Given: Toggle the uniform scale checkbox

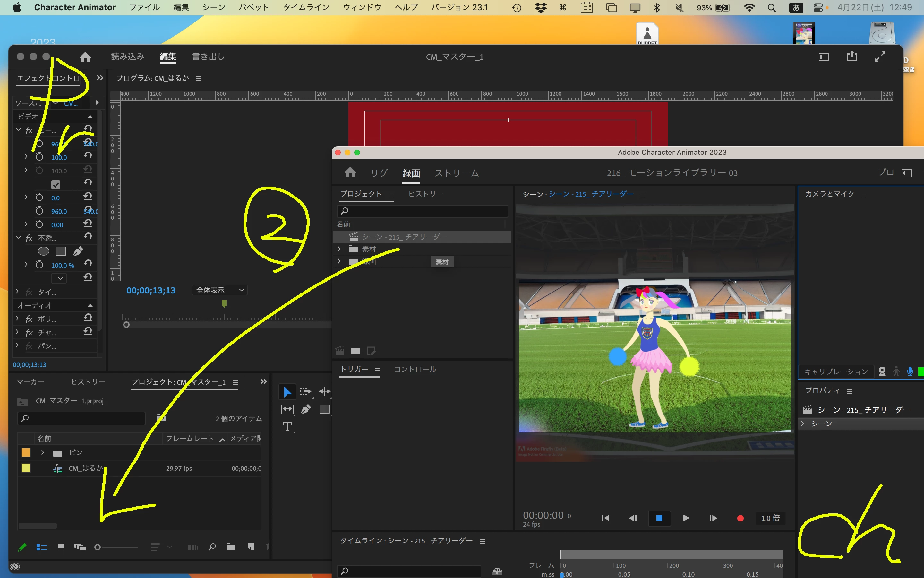Looking at the screenshot, I should 56,185.
